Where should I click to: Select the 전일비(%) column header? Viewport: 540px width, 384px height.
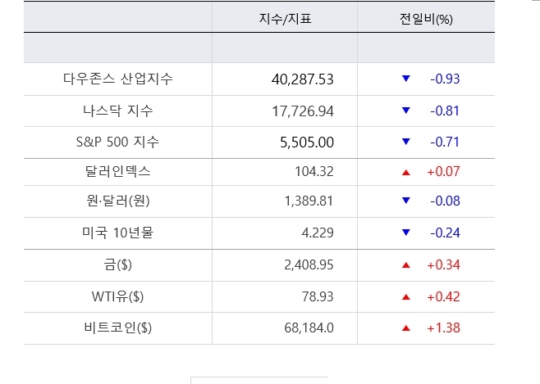click(426, 19)
